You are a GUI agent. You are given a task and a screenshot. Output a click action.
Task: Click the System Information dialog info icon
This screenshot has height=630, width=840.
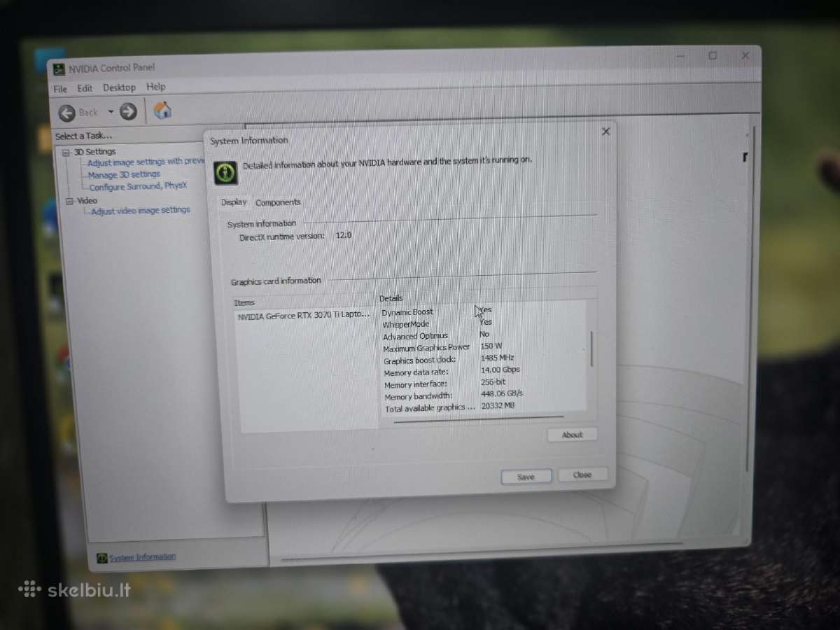click(x=225, y=172)
